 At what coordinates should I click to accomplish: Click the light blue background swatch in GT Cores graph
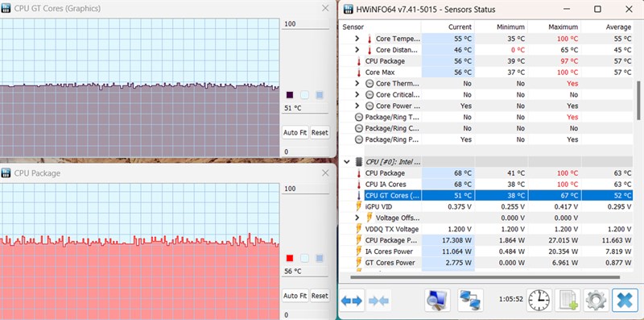click(304, 95)
